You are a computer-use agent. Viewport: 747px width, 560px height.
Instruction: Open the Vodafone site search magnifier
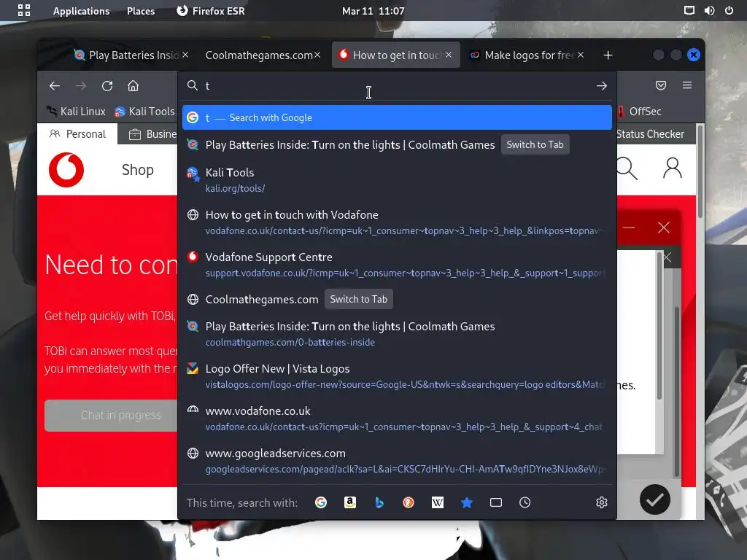pyautogui.click(x=627, y=168)
